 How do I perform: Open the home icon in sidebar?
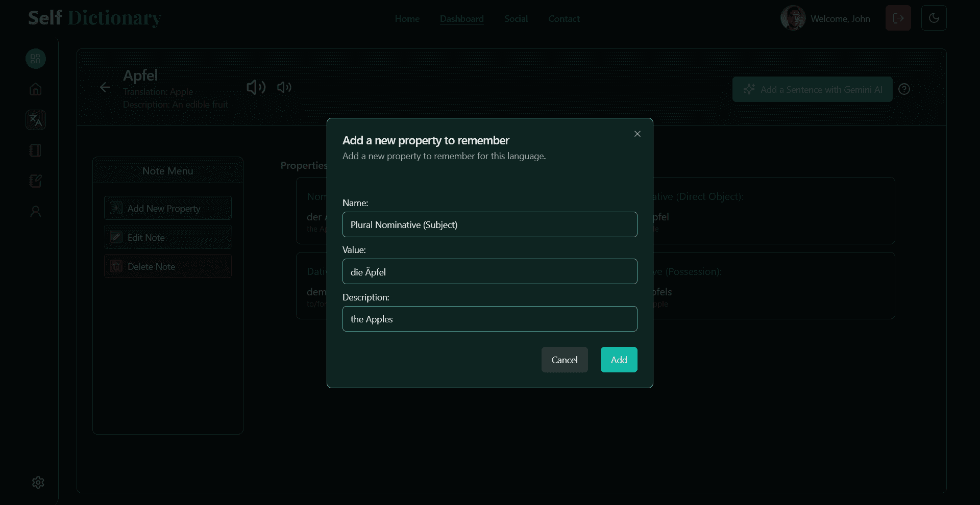[36, 89]
